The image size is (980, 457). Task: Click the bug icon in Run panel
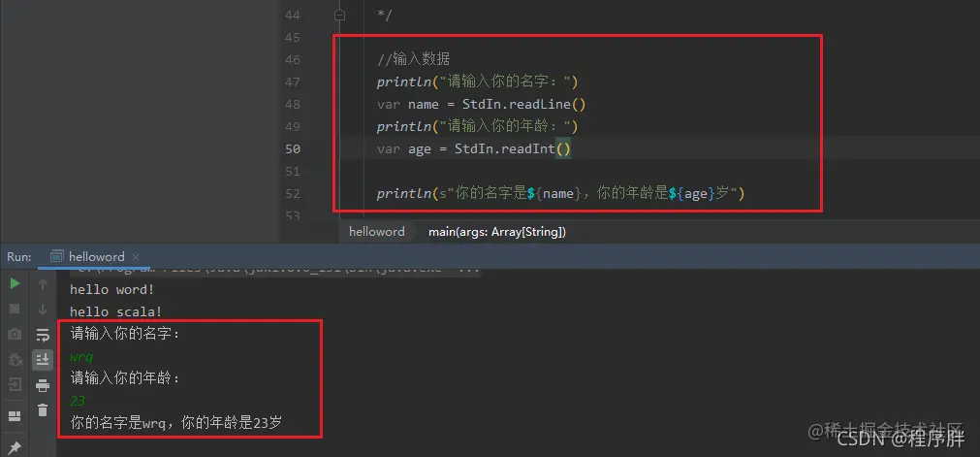(x=15, y=359)
